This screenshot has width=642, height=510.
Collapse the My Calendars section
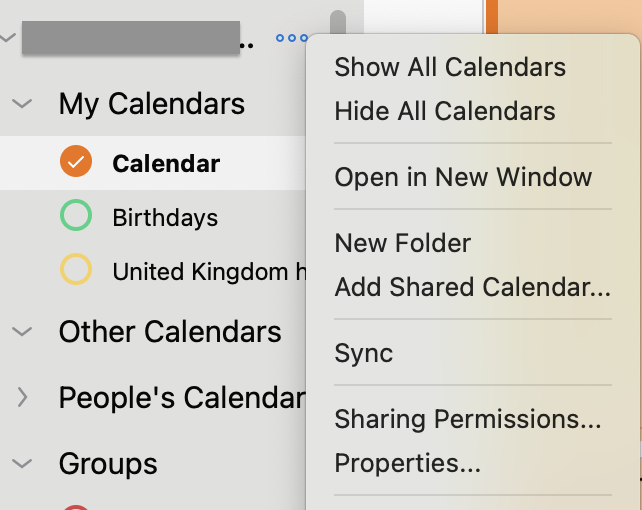click(22, 104)
